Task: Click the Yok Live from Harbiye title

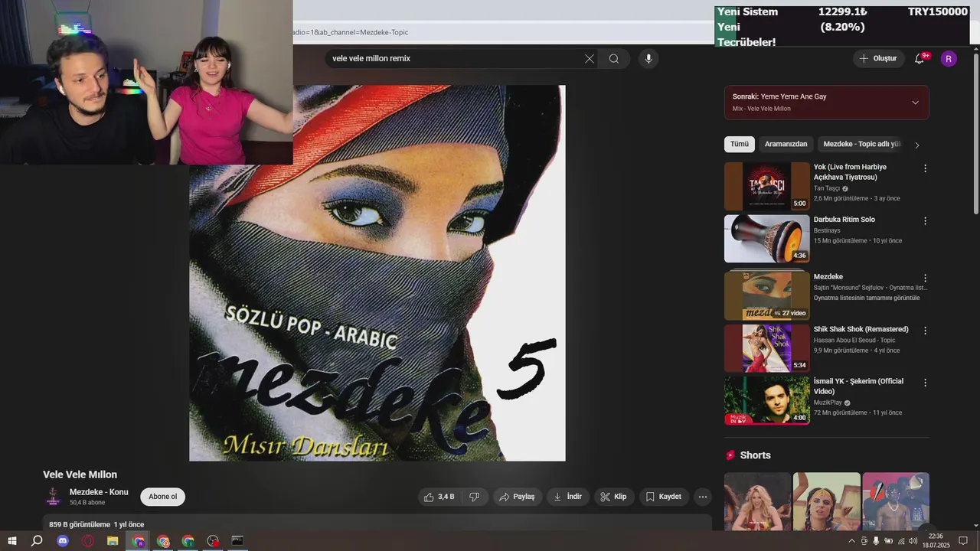Action: pyautogui.click(x=850, y=171)
